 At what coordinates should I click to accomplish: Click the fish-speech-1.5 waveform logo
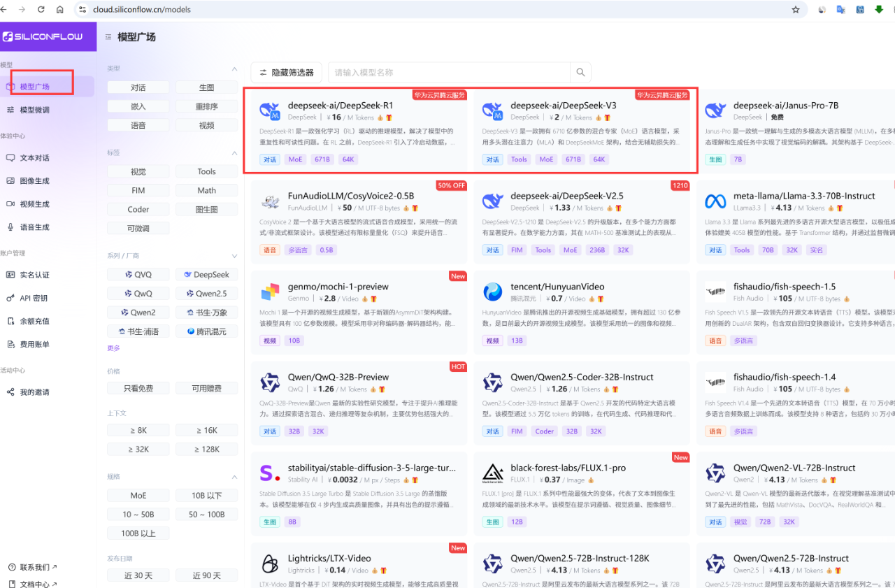[x=715, y=292]
